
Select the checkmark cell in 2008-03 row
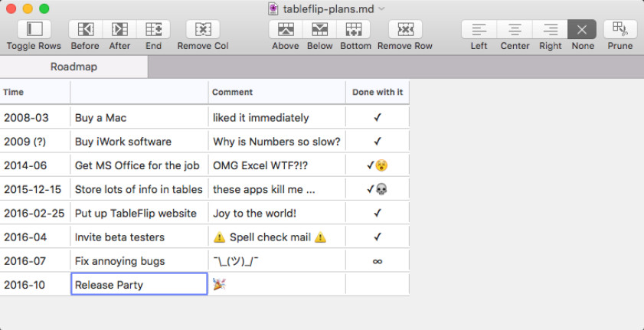(x=378, y=118)
